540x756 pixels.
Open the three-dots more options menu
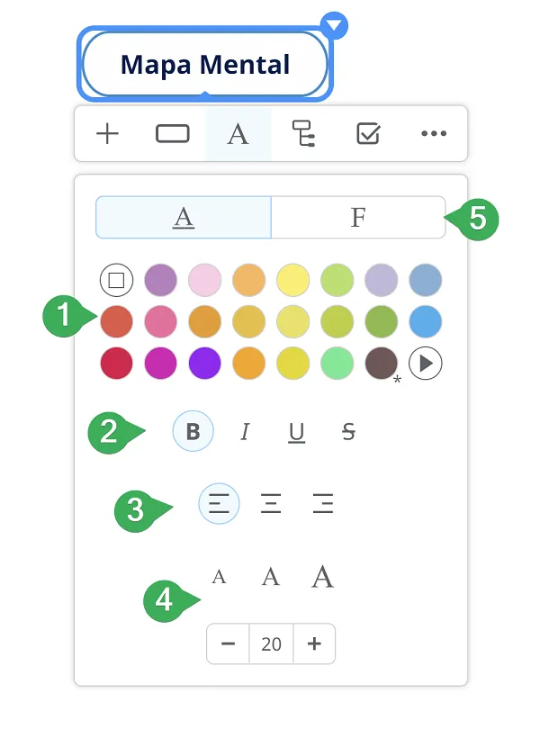434,133
